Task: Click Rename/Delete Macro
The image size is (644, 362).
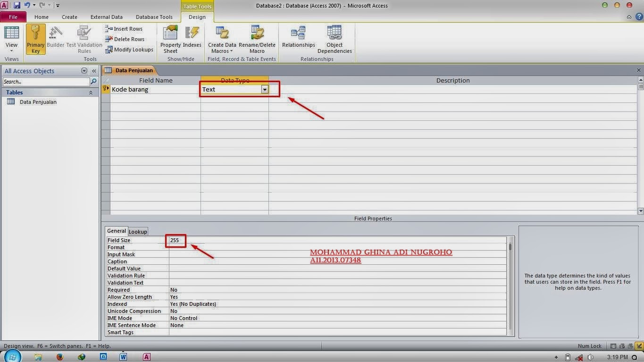Action: [257, 40]
